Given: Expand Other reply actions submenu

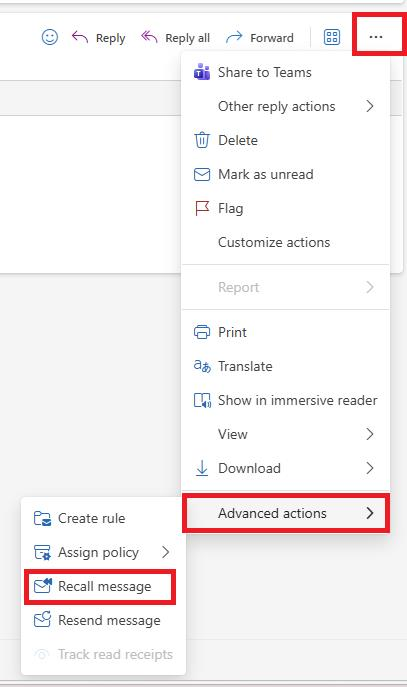Looking at the screenshot, I should point(285,106).
